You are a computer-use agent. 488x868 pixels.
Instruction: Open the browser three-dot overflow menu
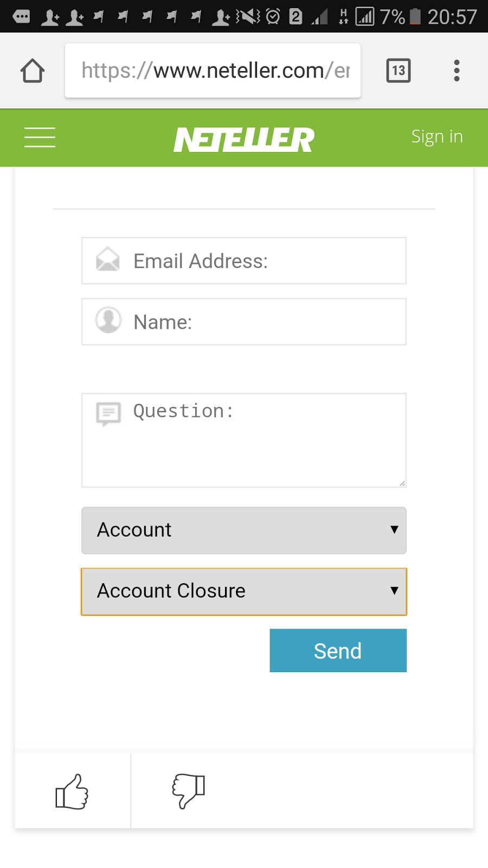pos(457,71)
